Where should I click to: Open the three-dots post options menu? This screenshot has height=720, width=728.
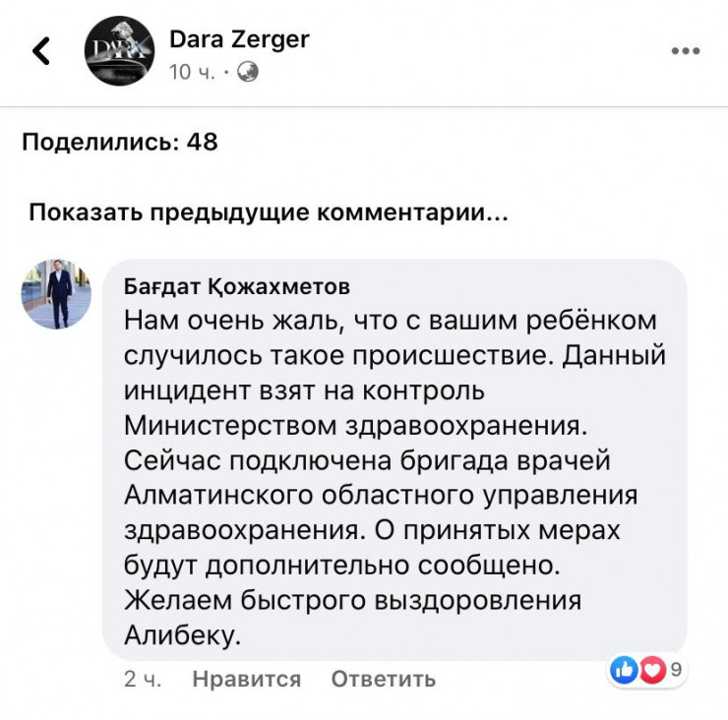pos(685,51)
